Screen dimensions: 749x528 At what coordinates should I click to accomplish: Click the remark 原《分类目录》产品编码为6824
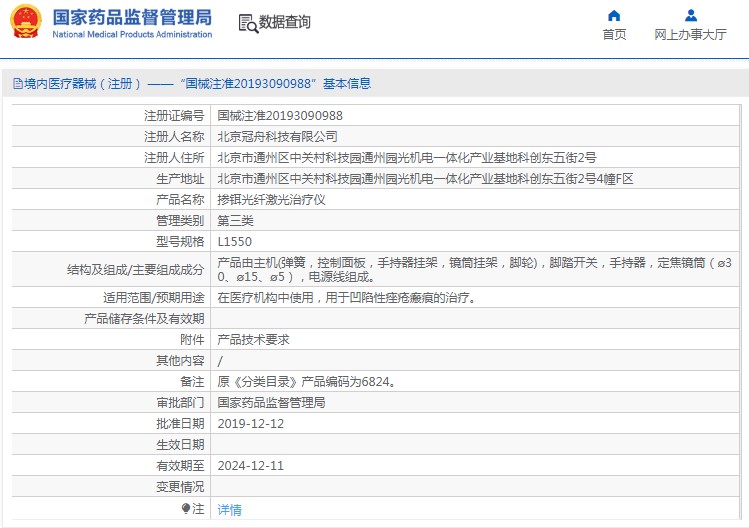(x=306, y=382)
